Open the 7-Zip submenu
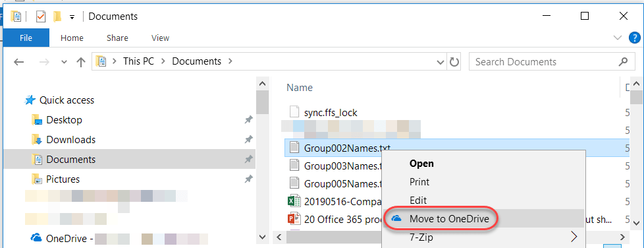 click(x=483, y=237)
